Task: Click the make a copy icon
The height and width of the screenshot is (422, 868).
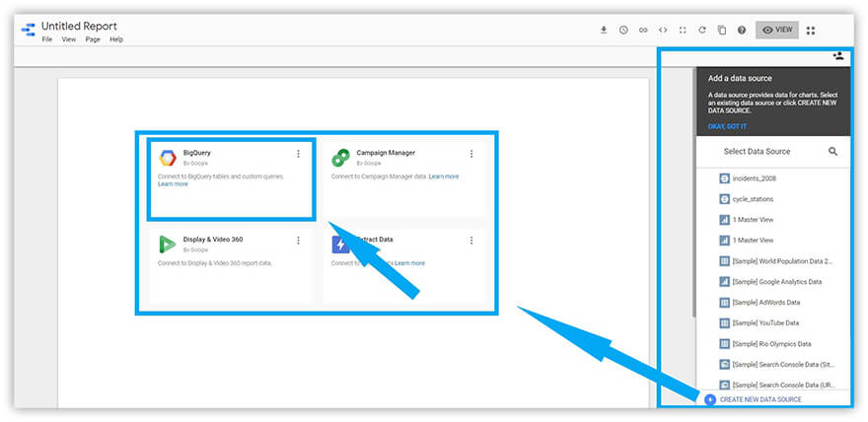Action: [x=722, y=30]
